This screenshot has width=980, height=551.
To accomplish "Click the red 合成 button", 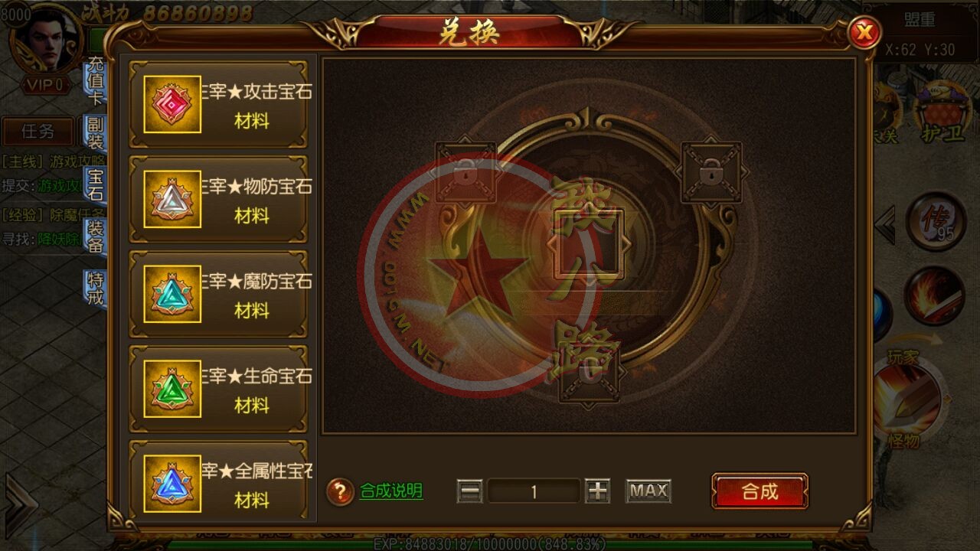I will click(x=759, y=491).
